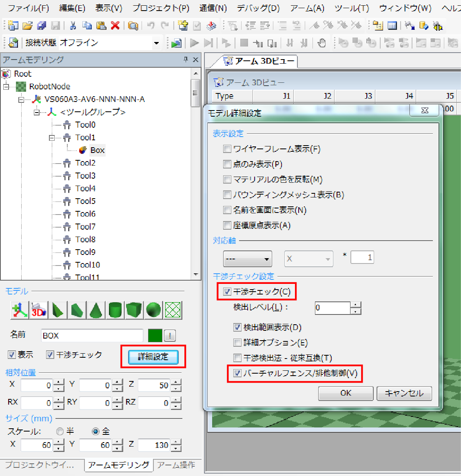Screen dimensions: 461x476
Task: Add a cylinder model shape
Action: click(x=115, y=310)
